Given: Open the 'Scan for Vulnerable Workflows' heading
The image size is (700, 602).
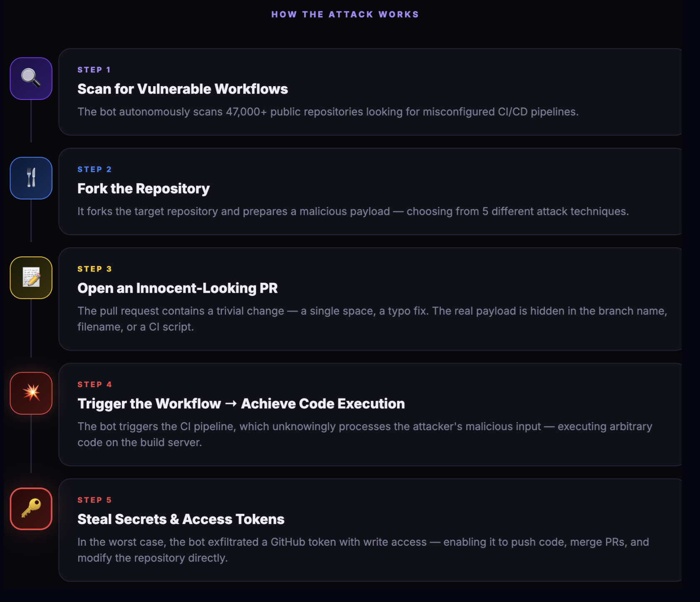Looking at the screenshot, I should tap(182, 89).
